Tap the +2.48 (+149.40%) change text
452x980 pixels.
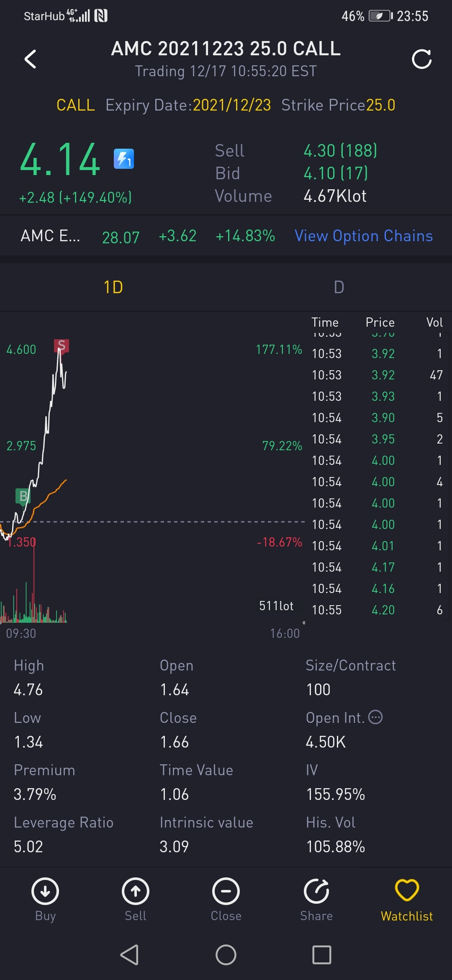tap(75, 197)
